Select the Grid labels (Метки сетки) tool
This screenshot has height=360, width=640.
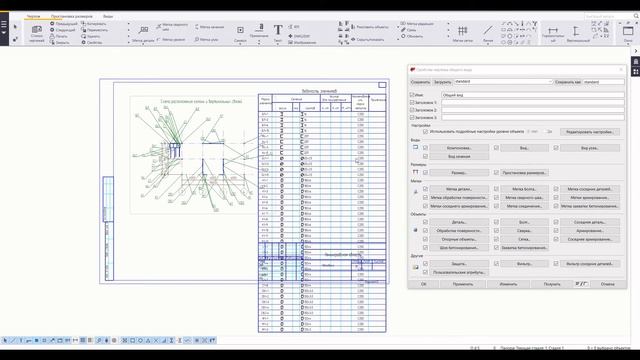pos(462,33)
